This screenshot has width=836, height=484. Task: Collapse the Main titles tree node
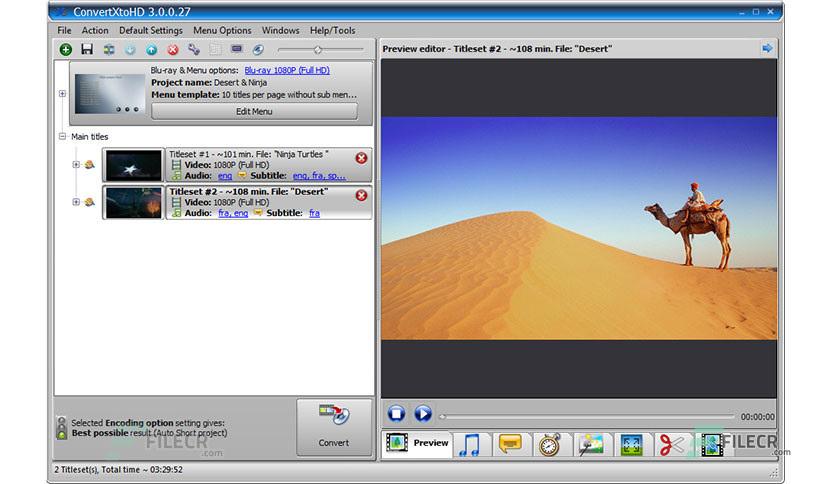pos(62,136)
